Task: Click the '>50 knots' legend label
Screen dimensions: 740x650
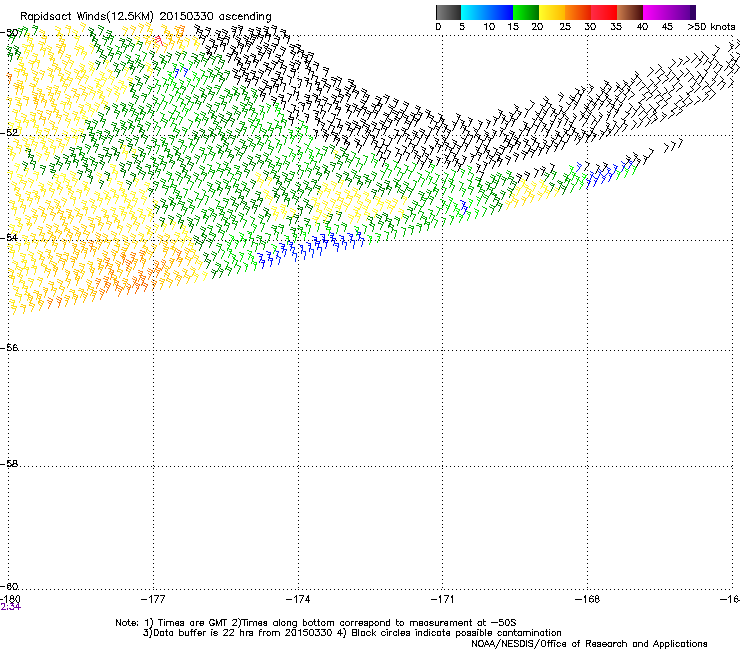Action: [711, 27]
